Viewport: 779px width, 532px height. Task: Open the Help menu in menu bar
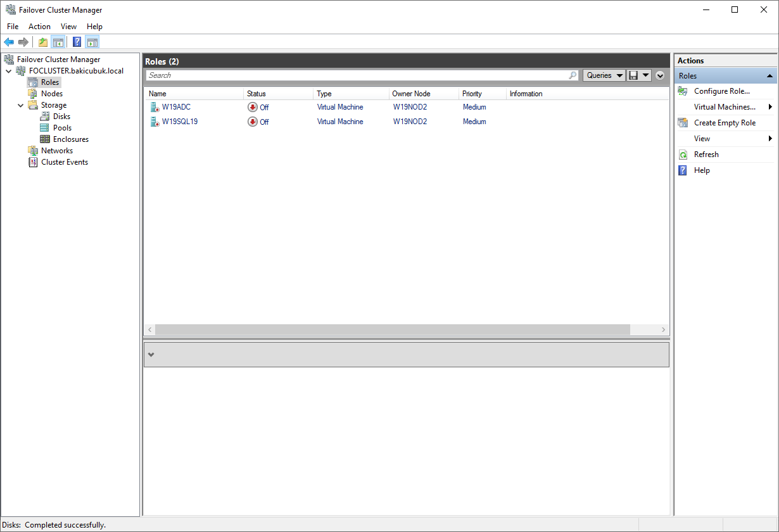tap(94, 27)
